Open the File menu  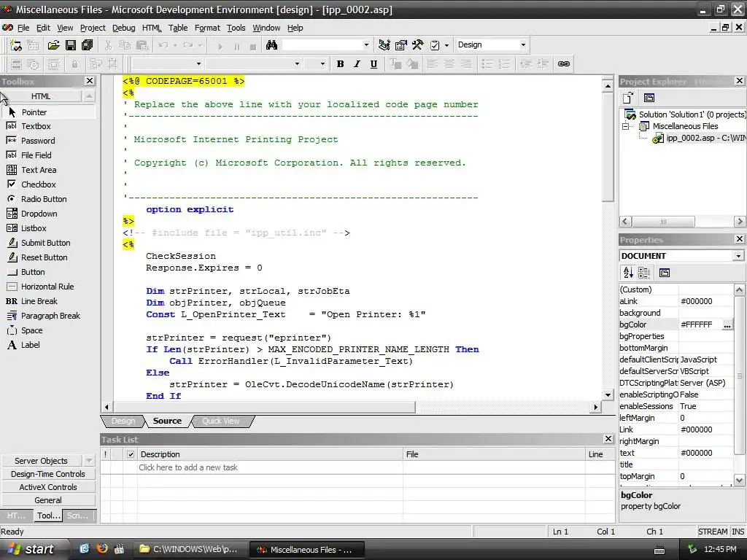23,28
